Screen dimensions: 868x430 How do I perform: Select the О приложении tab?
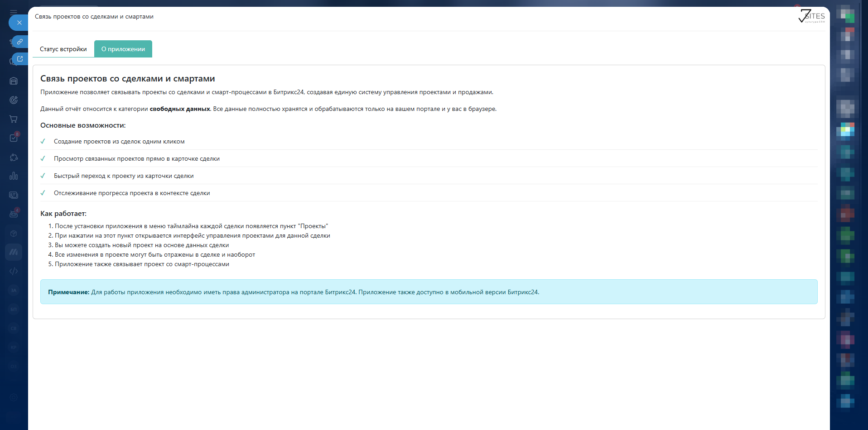click(123, 49)
